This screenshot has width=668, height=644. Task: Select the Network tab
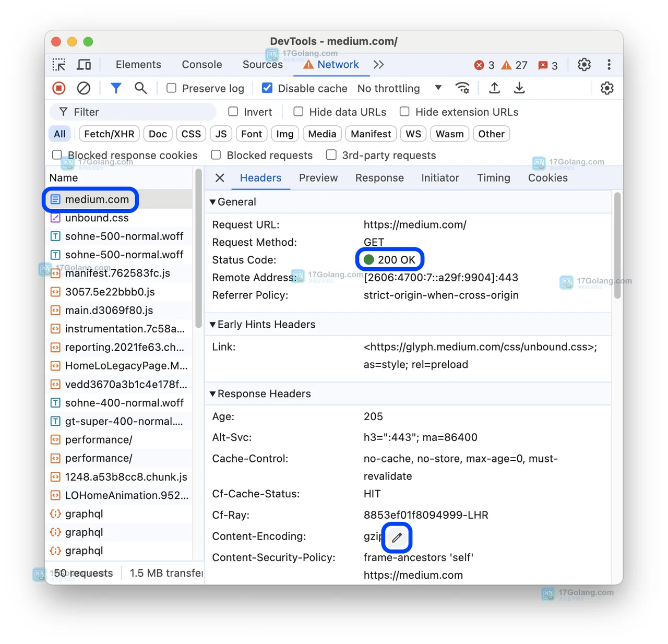331,65
